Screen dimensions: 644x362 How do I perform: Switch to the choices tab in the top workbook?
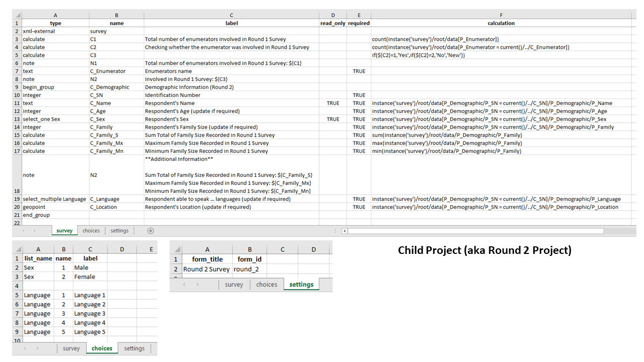[91, 230]
